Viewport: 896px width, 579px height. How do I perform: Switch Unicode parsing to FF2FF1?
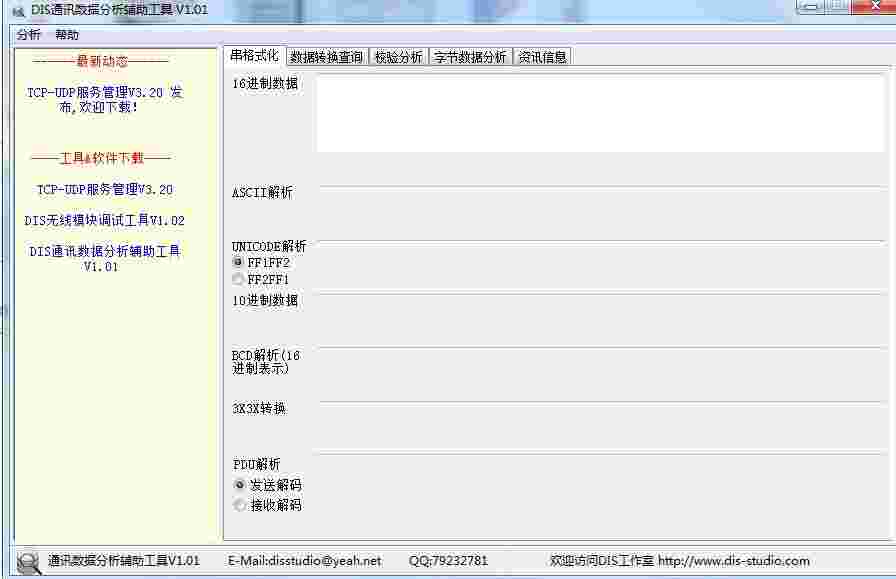[238, 279]
